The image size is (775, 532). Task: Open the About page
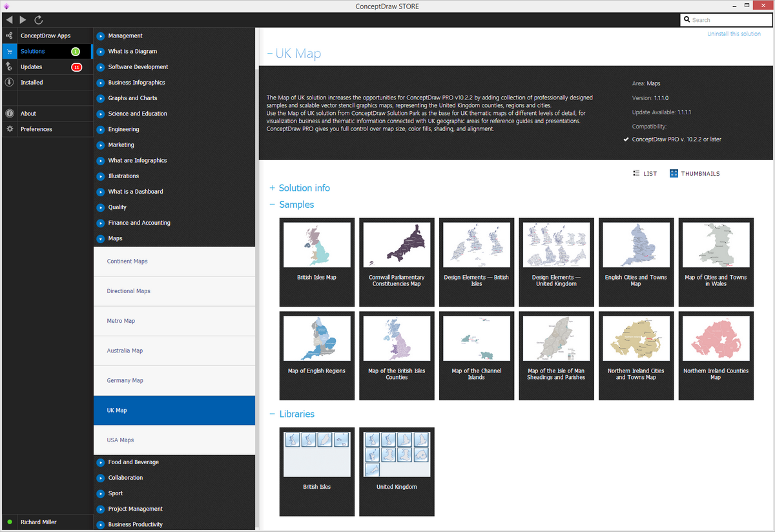pyautogui.click(x=28, y=114)
